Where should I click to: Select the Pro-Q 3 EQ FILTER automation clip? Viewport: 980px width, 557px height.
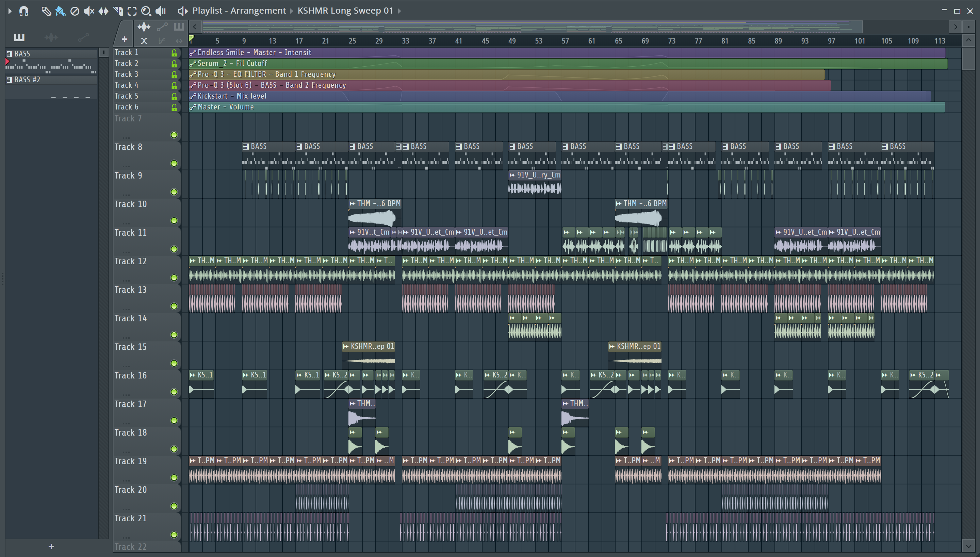pyautogui.click(x=506, y=74)
